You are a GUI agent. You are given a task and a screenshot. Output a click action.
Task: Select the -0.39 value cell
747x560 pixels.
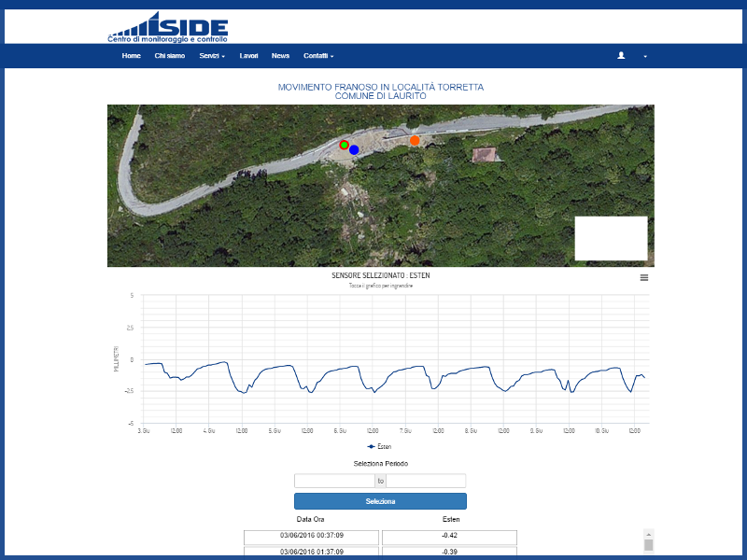click(x=449, y=552)
